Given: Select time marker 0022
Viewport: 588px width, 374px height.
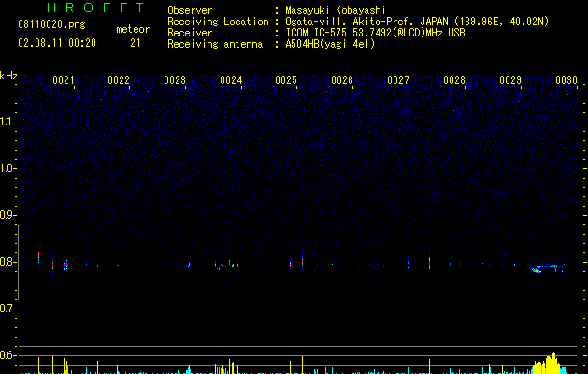Looking at the screenshot, I should [119, 80].
